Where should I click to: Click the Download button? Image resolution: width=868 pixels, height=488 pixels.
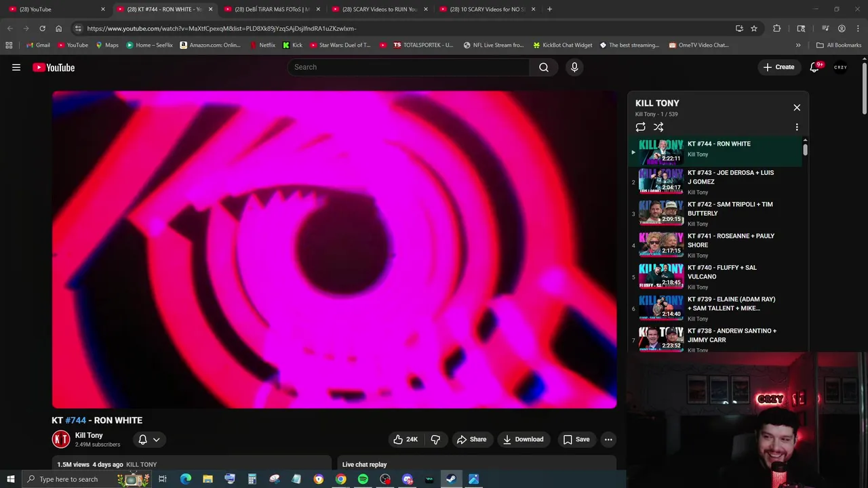523,439
